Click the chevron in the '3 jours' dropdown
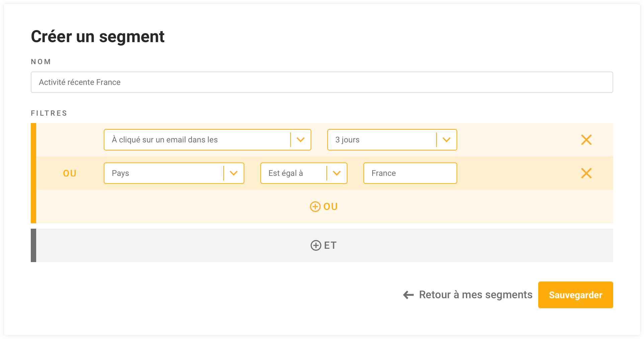 pos(446,140)
